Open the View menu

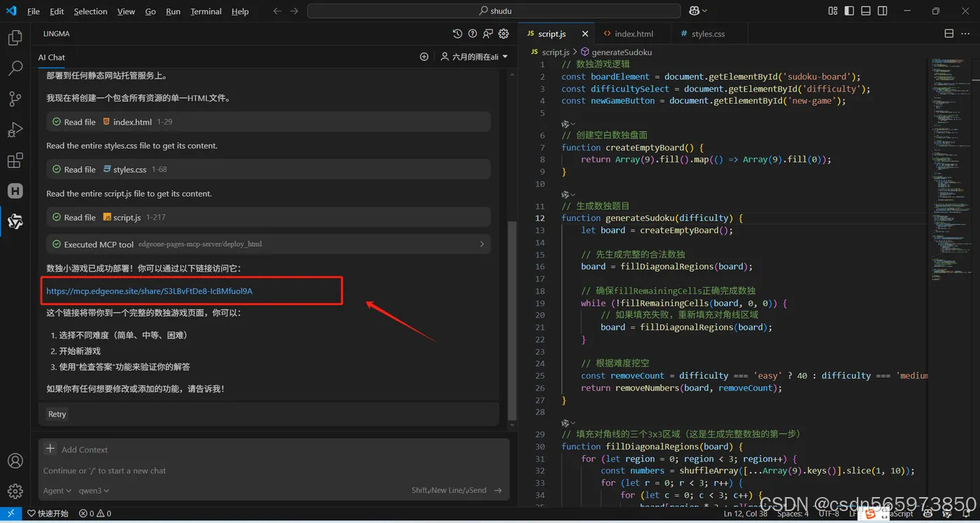pyautogui.click(x=127, y=11)
